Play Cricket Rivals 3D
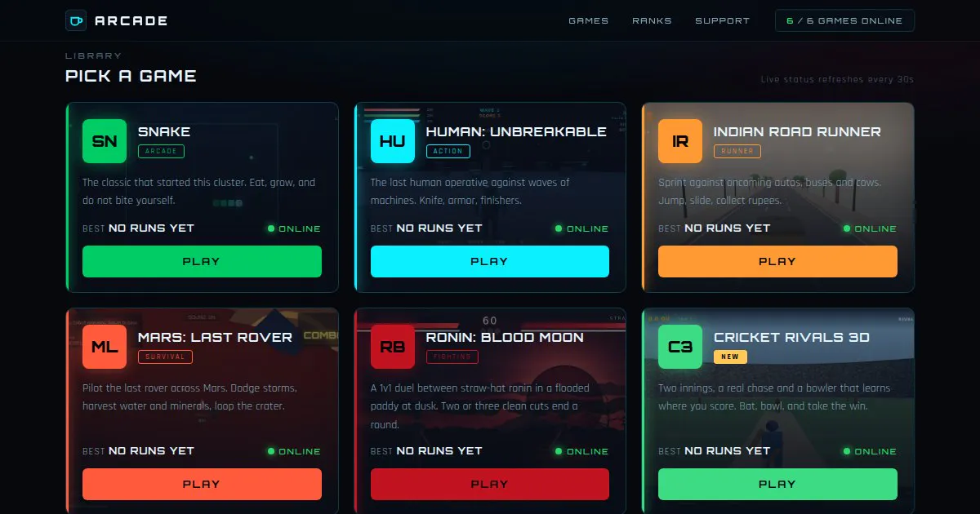The height and width of the screenshot is (514, 980). [x=777, y=484]
